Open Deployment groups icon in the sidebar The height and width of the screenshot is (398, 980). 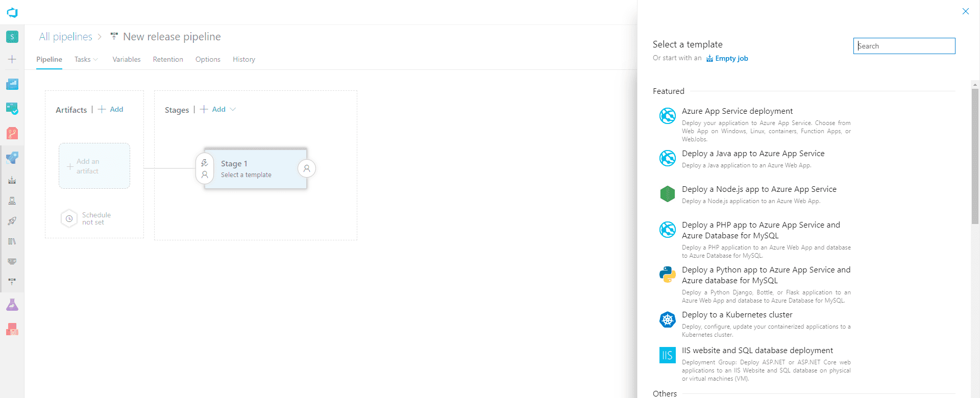pyautogui.click(x=12, y=281)
